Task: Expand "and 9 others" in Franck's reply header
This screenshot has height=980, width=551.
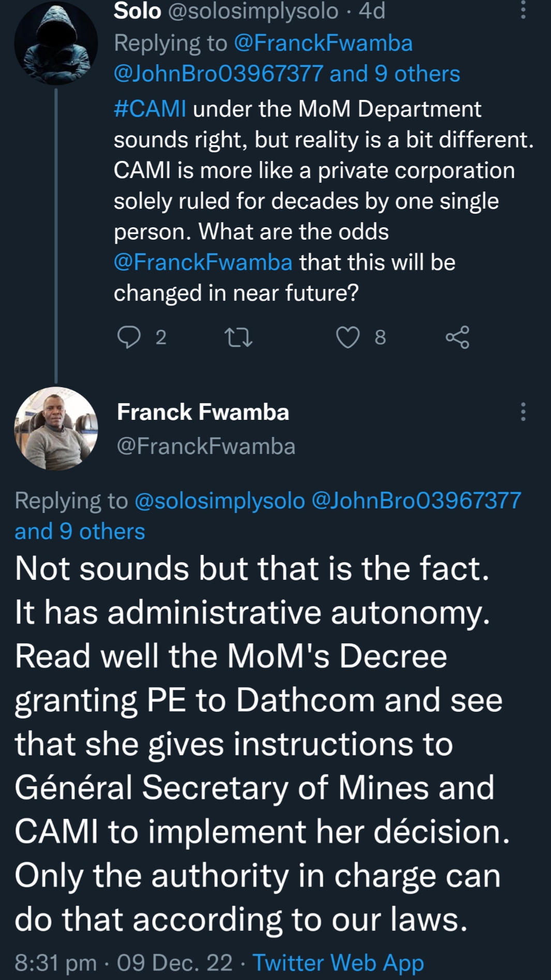Action: click(80, 532)
